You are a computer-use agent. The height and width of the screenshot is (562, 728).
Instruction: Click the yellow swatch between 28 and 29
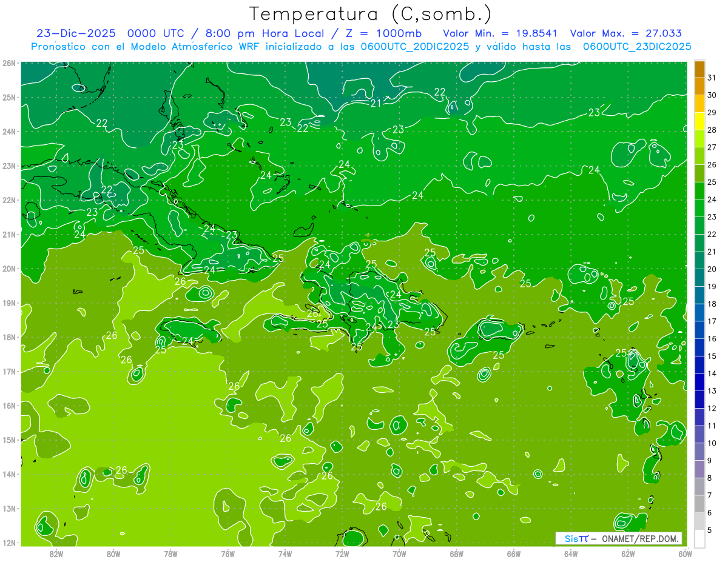tap(699, 121)
